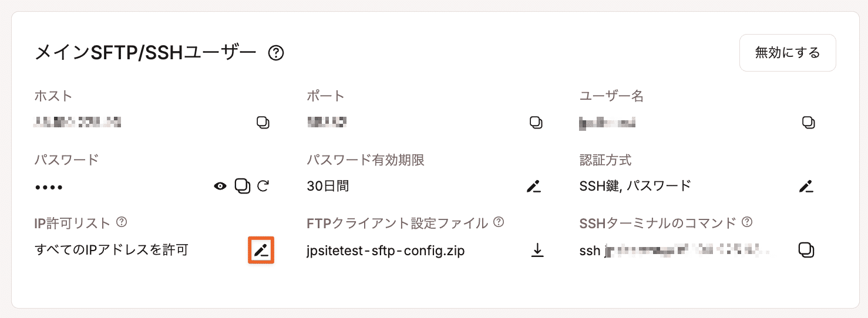This screenshot has height=318, width=868.
Task: Copy the password to clipboard
Action: [243, 186]
